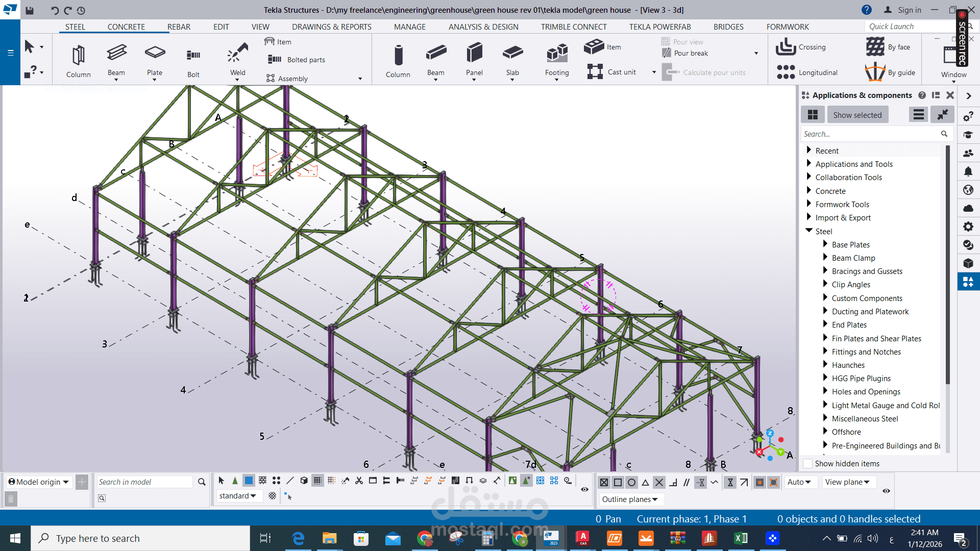Save the model using the disk icon
The image size is (980, 551).
(30, 10)
